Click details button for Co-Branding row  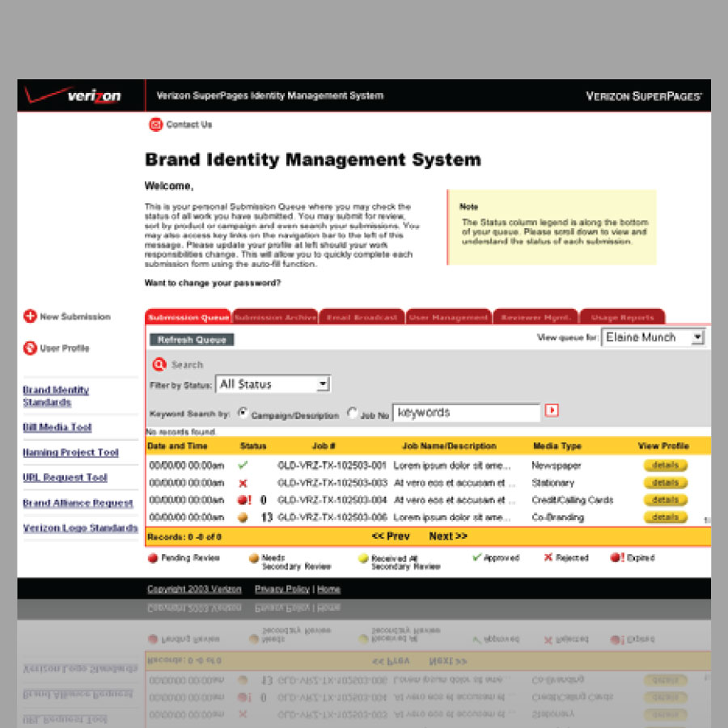pyautogui.click(x=666, y=517)
